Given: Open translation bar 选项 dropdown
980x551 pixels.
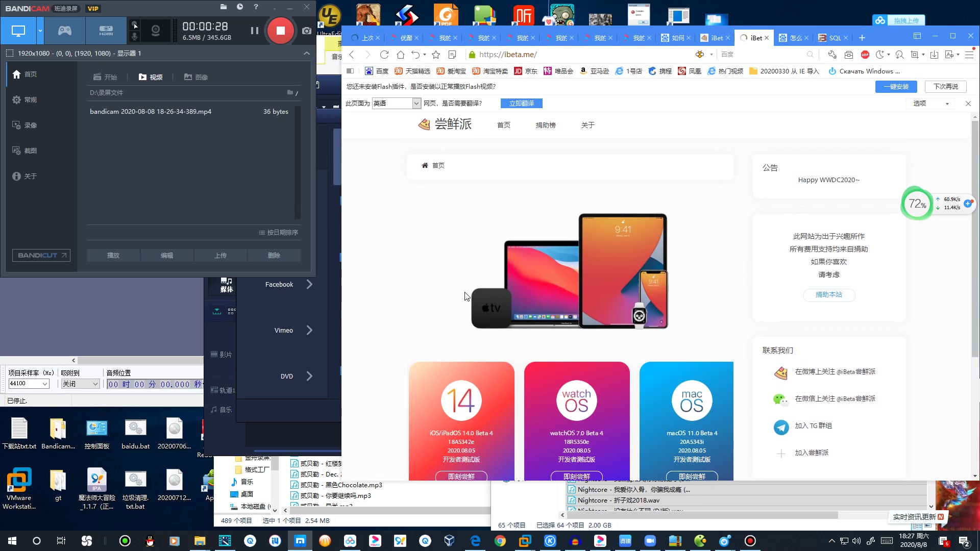Looking at the screenshot, I should [x=931, y=103].
